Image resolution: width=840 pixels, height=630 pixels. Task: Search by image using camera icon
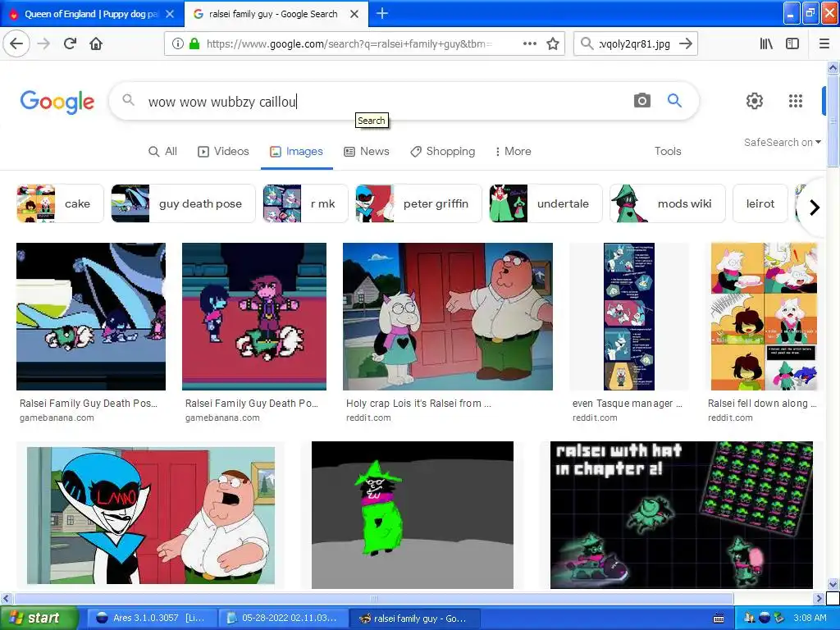tap(641, 101)
